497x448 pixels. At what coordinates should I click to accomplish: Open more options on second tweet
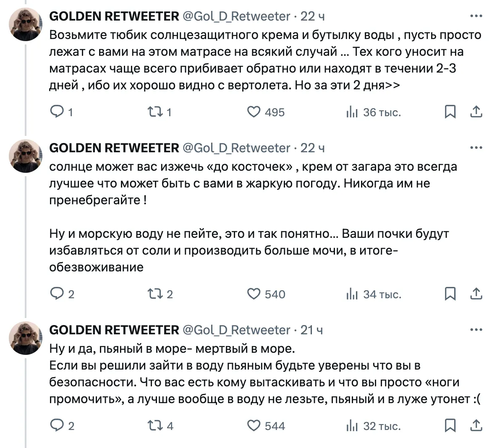[x=476, y=148]
